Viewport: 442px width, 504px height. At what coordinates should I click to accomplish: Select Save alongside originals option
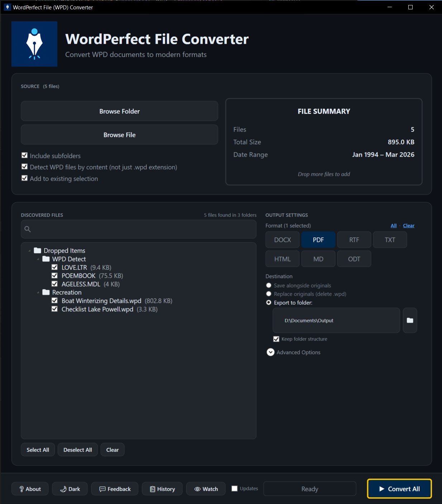point(268,285)
